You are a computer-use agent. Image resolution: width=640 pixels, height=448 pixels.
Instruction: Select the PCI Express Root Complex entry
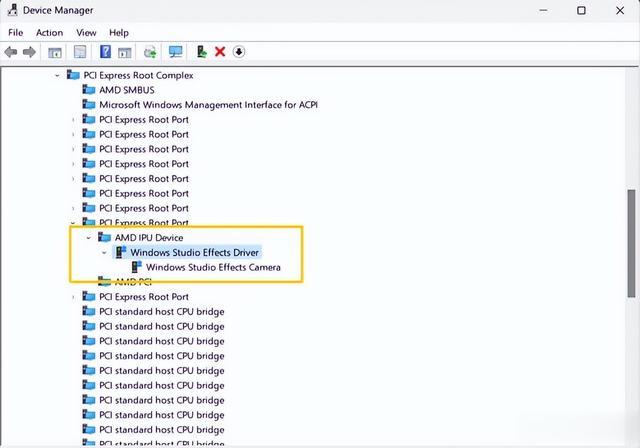coord(138,75)
